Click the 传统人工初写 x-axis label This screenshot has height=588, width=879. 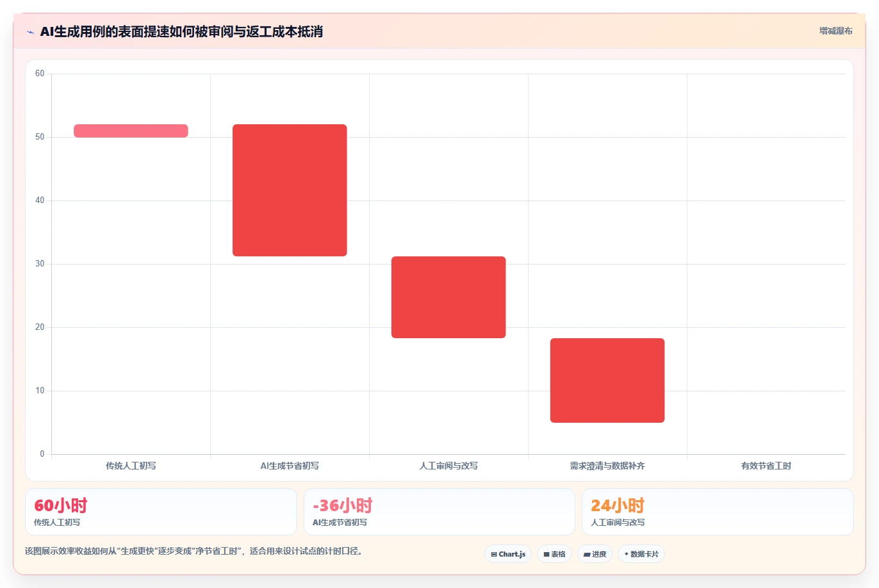(x=131, y=466)
